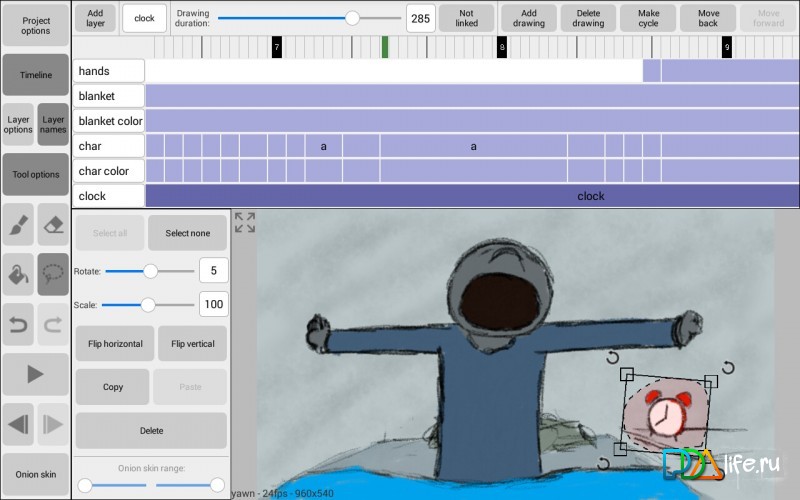
Task: Select the hands layer
Action: pos(108,71)
